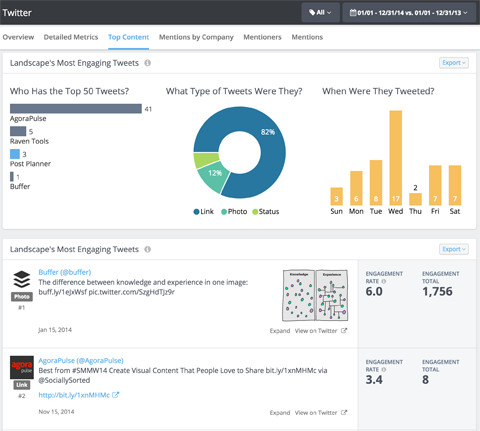
Task: Open the Mentions tab
Action: point(307,37)
